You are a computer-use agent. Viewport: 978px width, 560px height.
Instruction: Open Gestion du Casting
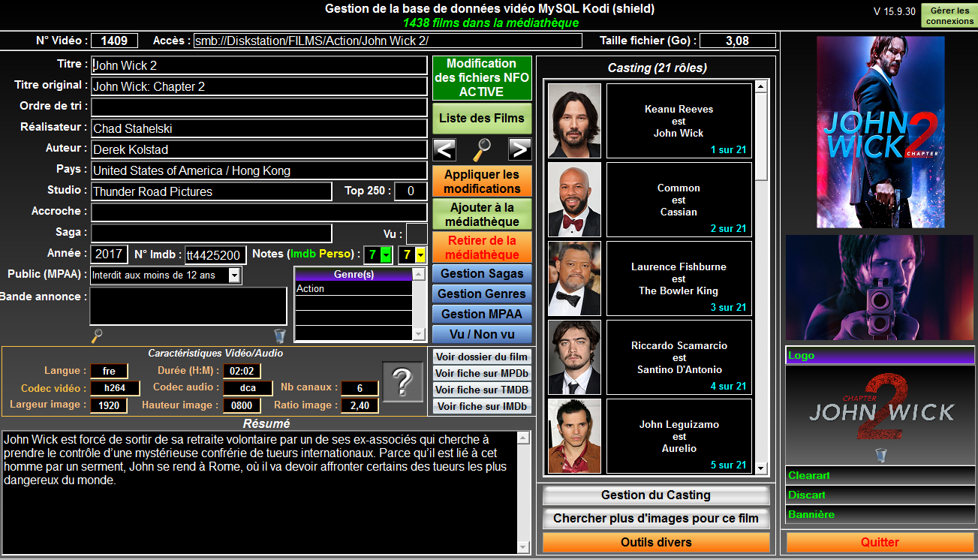[x=656, y=495]
